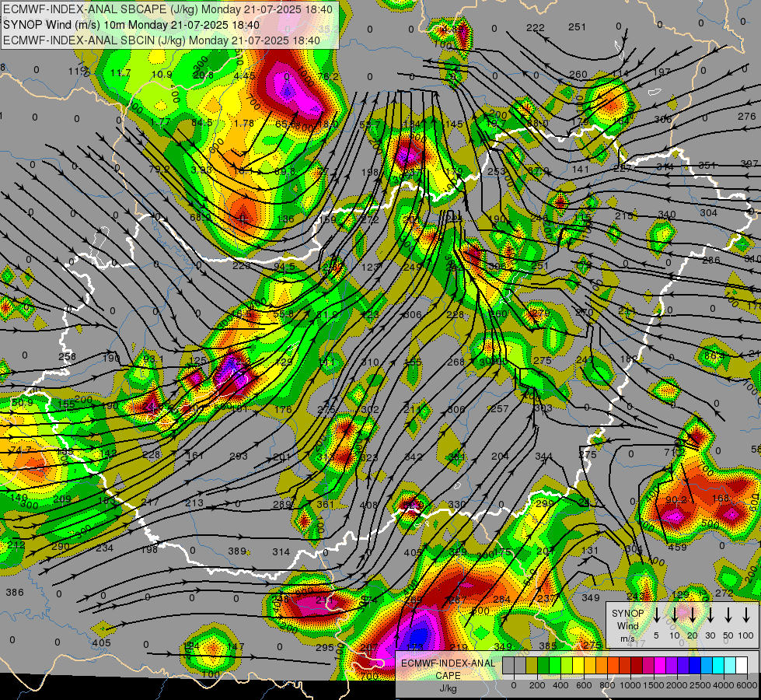This screenshot has height=700, width=761.
Task: Click the 1000 tick label in CAPE legend
Action: pos(630,685)
